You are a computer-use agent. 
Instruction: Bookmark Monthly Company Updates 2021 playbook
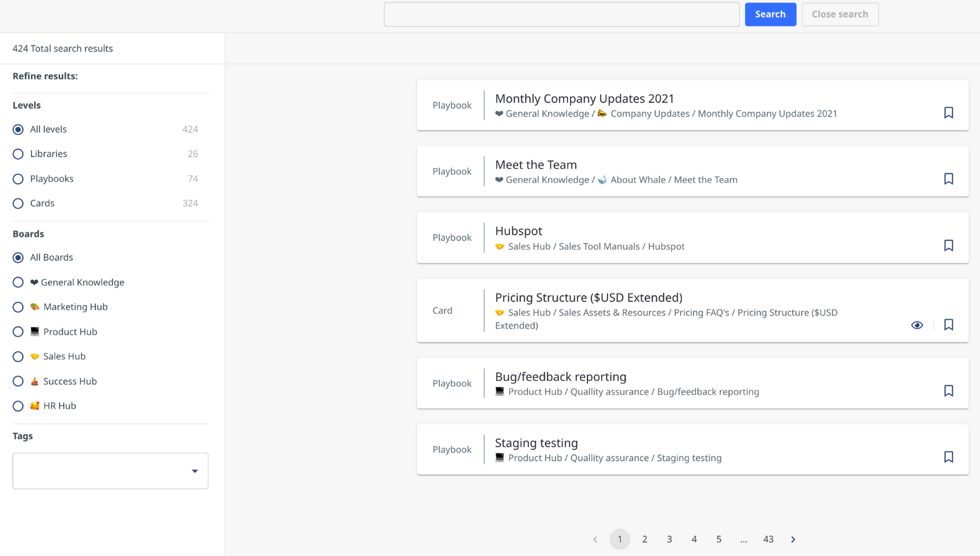click(948, 112)
